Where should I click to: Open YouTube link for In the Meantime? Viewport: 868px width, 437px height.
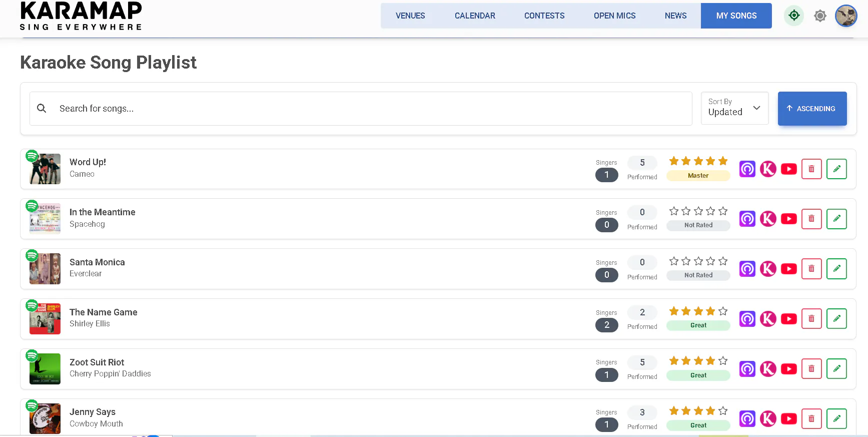point(789,219)
